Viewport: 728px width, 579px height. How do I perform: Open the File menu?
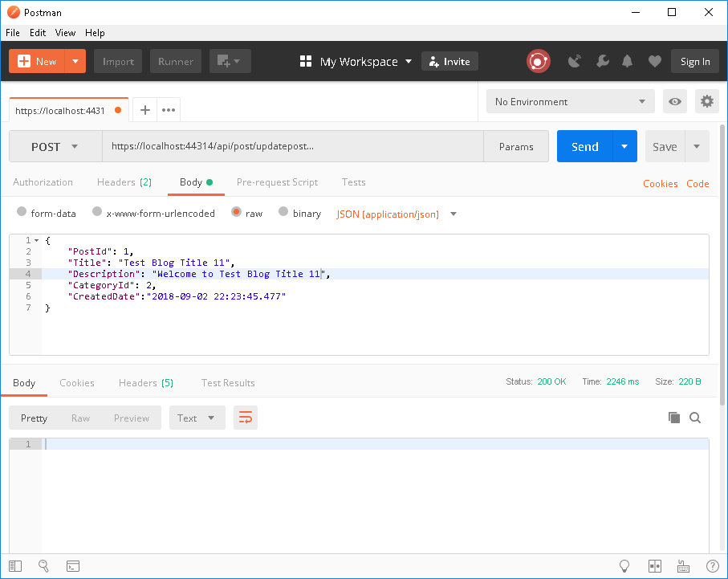[x=13, y=33]
